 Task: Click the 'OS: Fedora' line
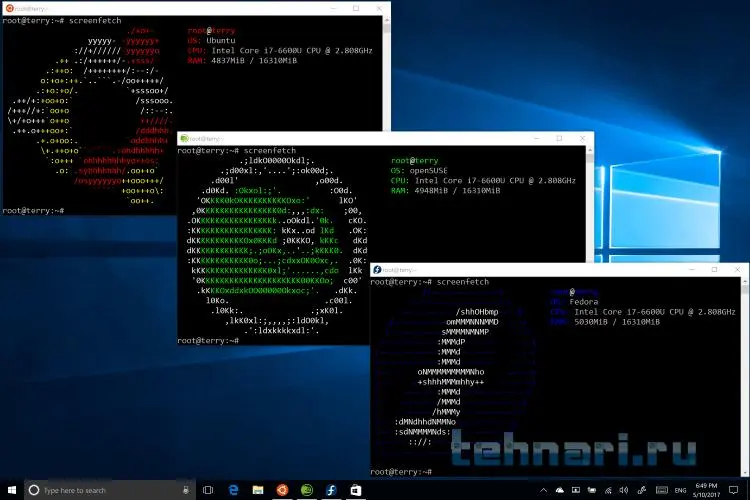[574, 302]
